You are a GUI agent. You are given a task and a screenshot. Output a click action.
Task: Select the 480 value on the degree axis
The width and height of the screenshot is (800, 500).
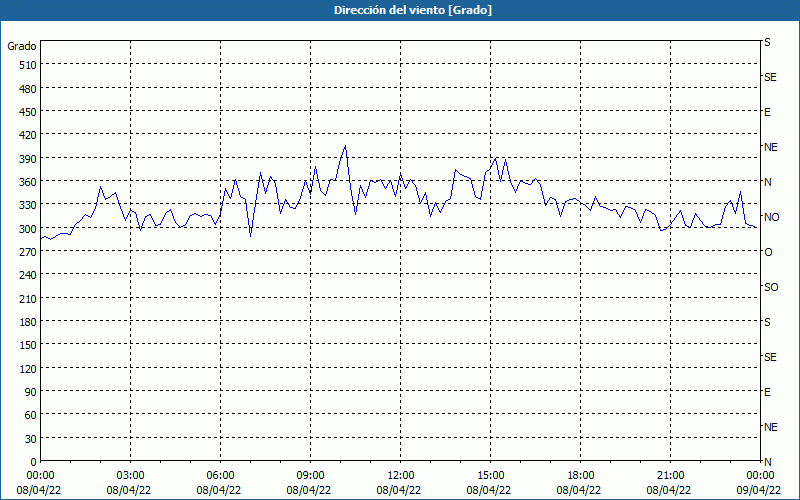pos(28,88)
